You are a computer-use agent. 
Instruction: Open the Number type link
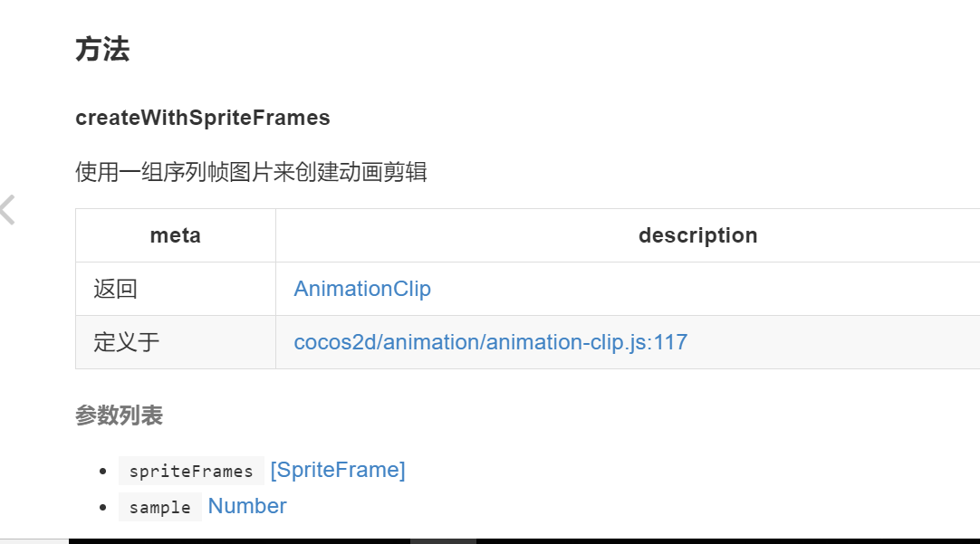click(x=247, y=506)
